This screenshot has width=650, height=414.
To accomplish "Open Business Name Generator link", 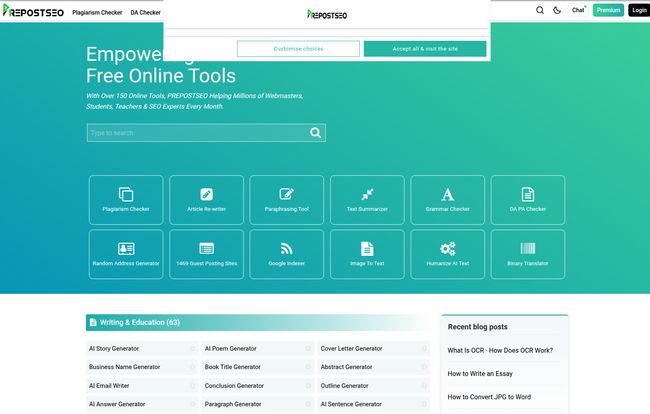I will coord(124,367).
